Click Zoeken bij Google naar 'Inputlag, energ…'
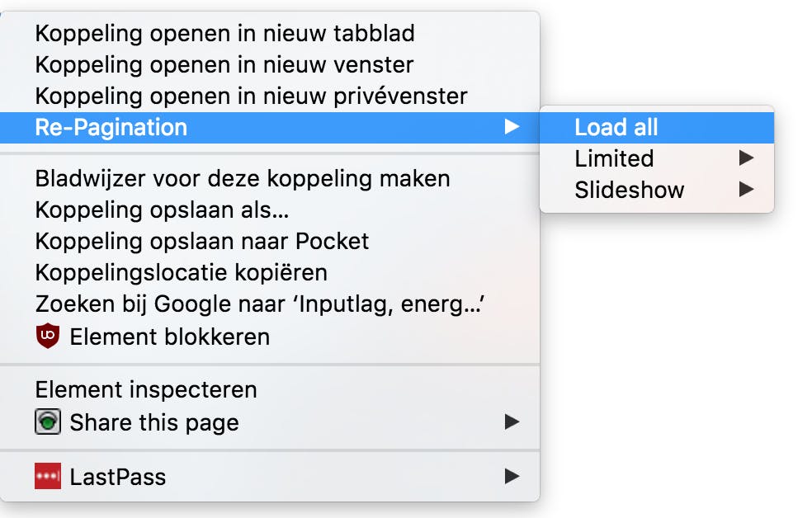This screenshot has height=518, width=812. (259, 304)
